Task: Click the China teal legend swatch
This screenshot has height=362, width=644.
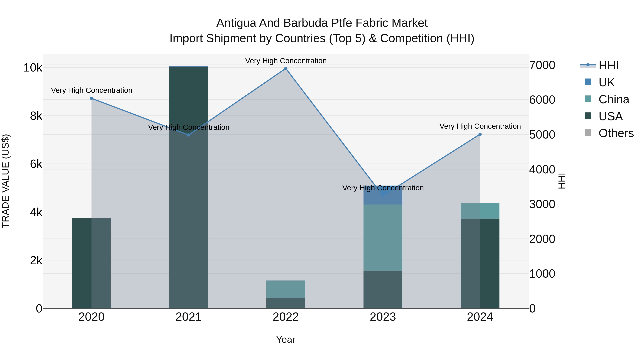Action: coord(588,99)
